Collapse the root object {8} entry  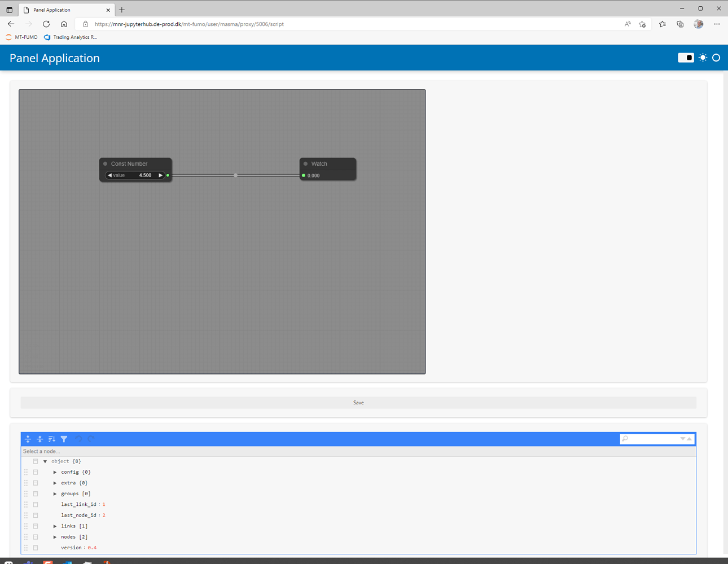[45, 461]
